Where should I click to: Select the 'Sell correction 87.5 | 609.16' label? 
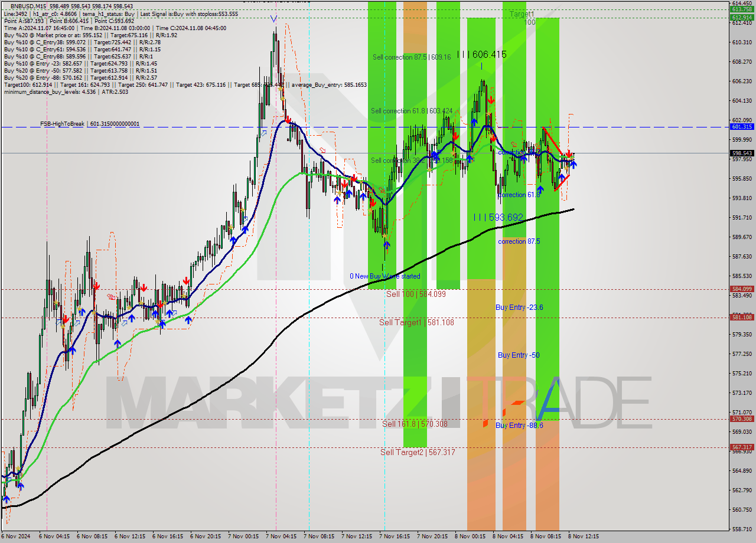(412, 57)
